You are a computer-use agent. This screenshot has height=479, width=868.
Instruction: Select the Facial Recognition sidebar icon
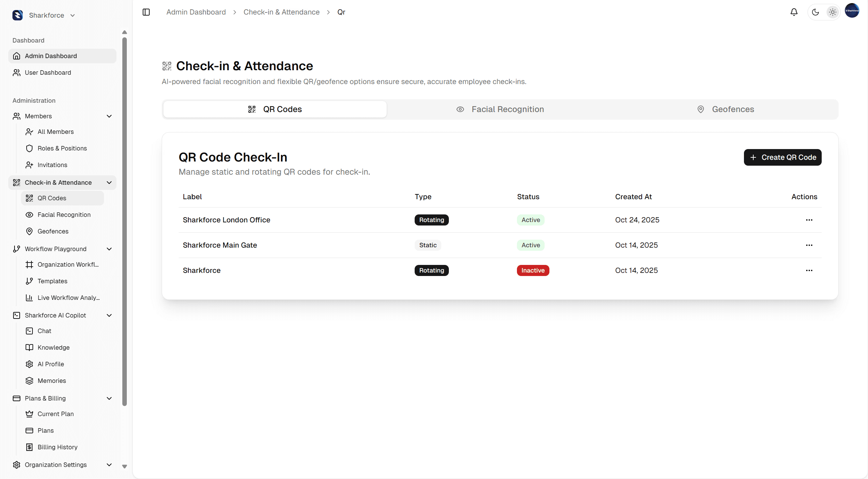pyautogui.click(x=29, y=214)
